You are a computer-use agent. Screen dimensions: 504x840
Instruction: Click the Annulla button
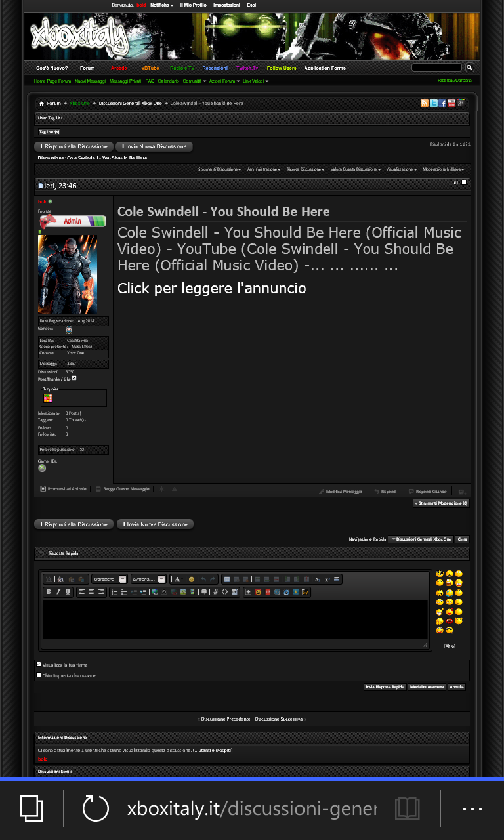[x=457, y=687]
